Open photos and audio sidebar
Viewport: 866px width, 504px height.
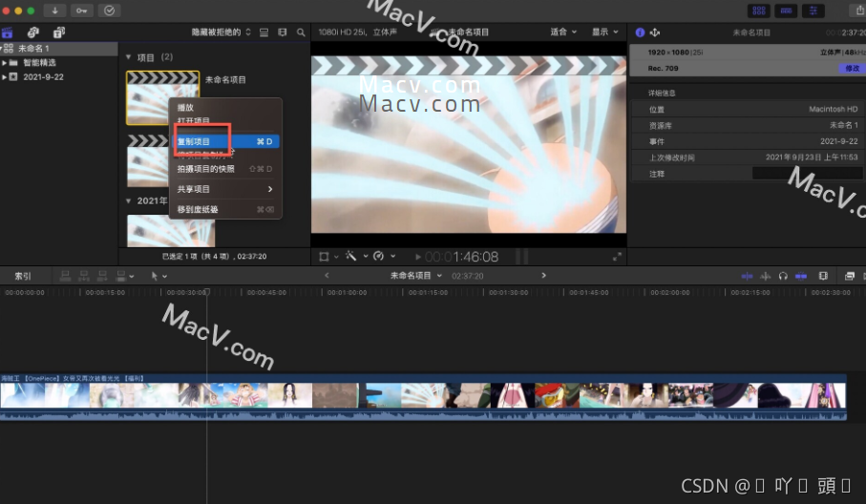point(33,32)
